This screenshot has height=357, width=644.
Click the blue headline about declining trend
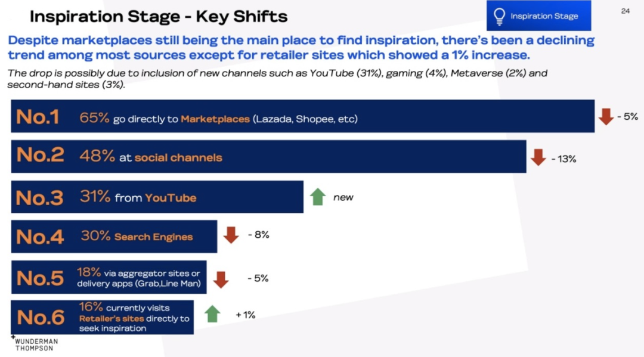(301, 48)
